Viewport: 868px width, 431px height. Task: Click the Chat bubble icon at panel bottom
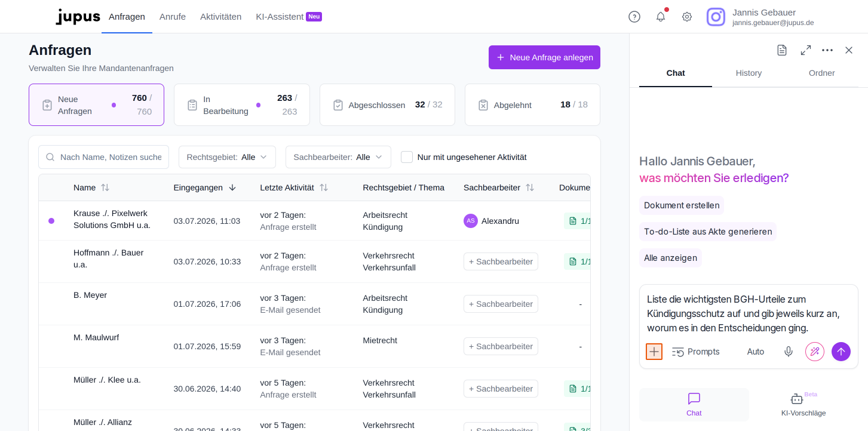(x=694, y=399)
